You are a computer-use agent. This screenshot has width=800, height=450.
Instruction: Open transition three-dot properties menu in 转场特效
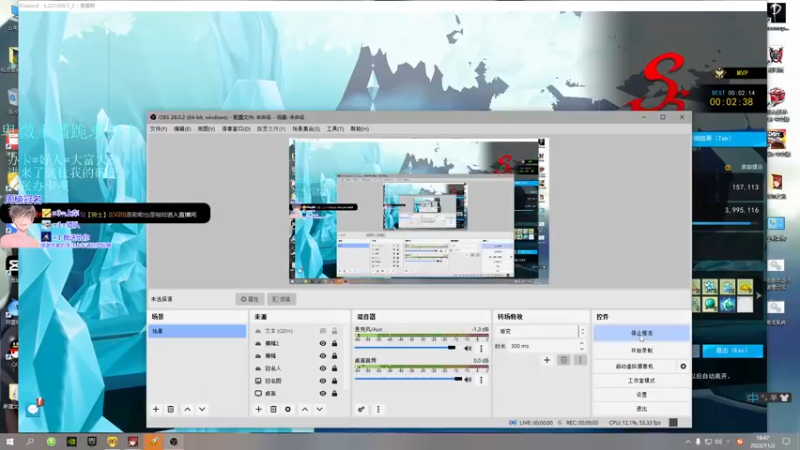tap(580, 360)
